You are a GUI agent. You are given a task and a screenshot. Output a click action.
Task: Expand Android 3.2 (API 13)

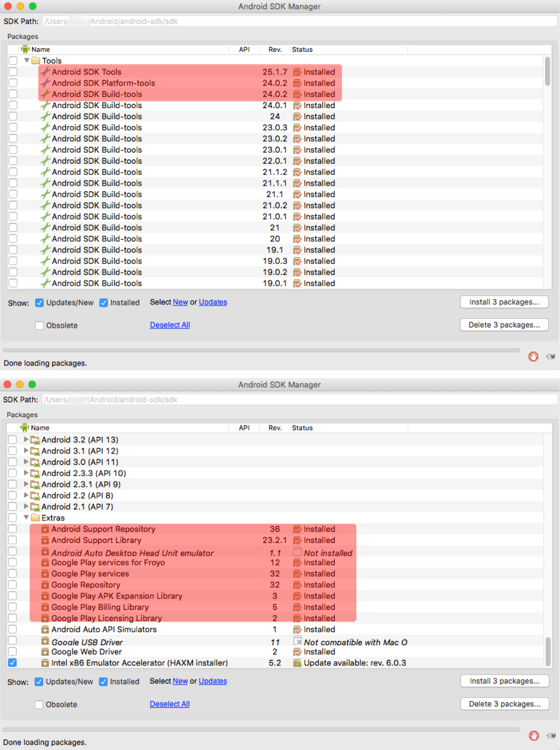tap(26, 439)
